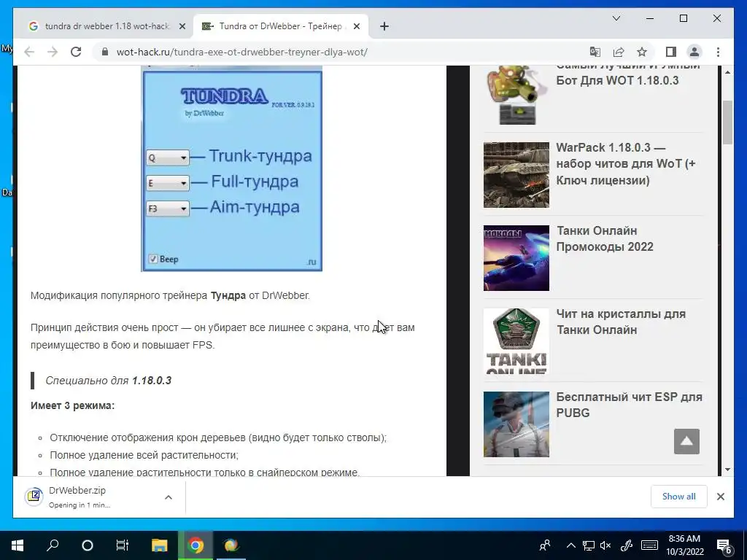Open the People icon in system tray
This screenshot has width=747, height=560.
click(545, 545)
